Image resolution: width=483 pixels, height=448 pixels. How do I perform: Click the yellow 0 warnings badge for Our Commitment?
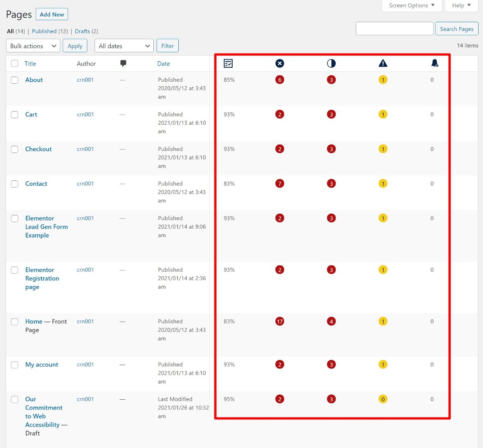coord(383,399)
